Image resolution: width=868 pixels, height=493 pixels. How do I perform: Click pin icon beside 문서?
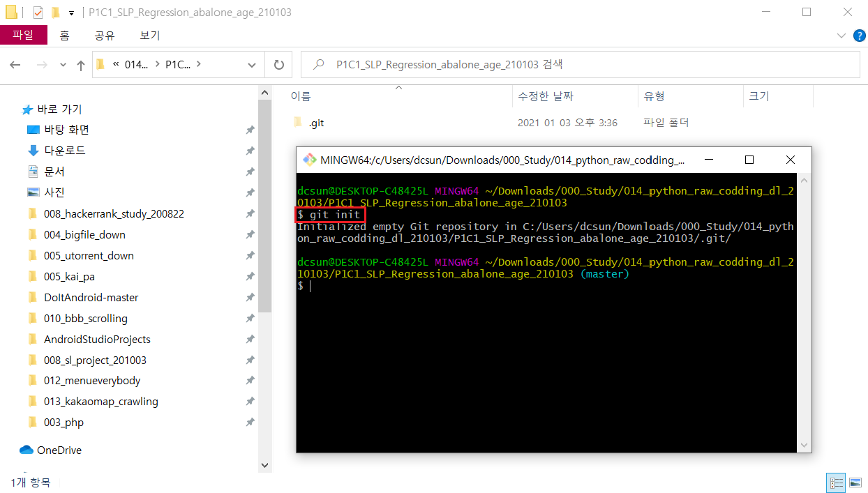[x=250, y=172]
